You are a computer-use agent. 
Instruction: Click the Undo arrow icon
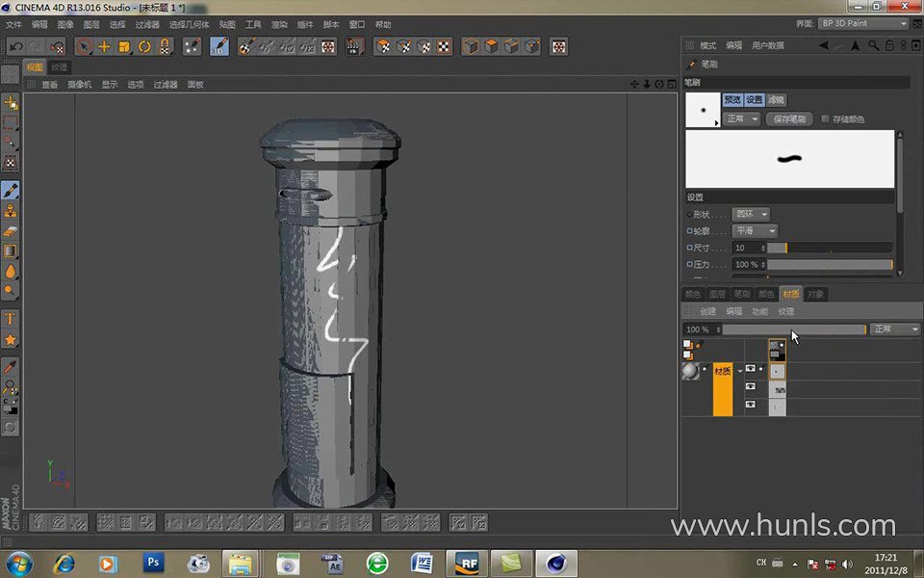(x=16, y=46)
